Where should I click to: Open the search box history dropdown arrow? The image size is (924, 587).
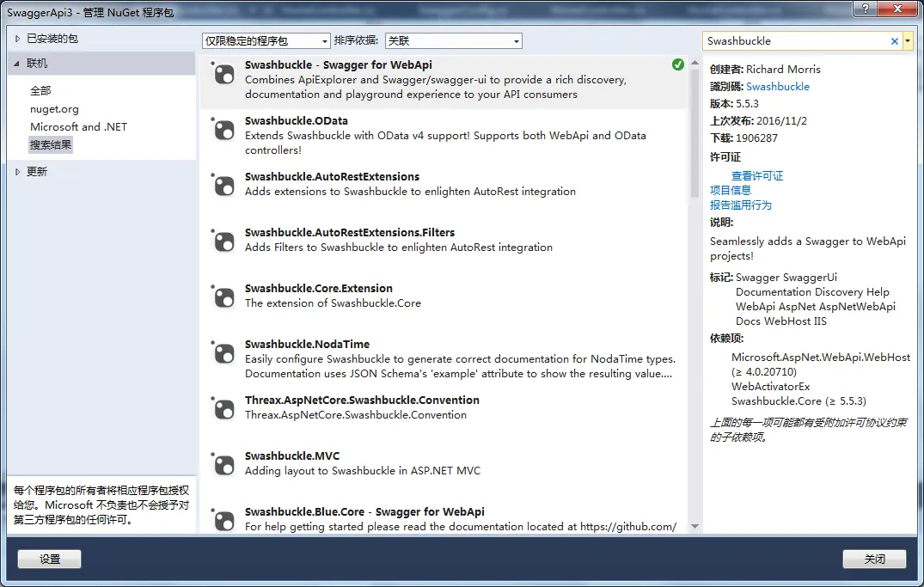(908, 41)
